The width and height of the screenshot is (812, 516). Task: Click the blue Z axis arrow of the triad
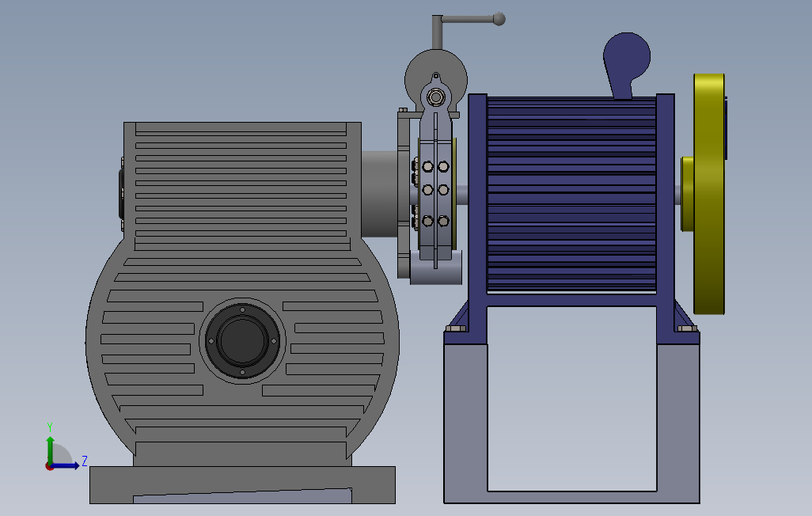(x=66, y=466)
